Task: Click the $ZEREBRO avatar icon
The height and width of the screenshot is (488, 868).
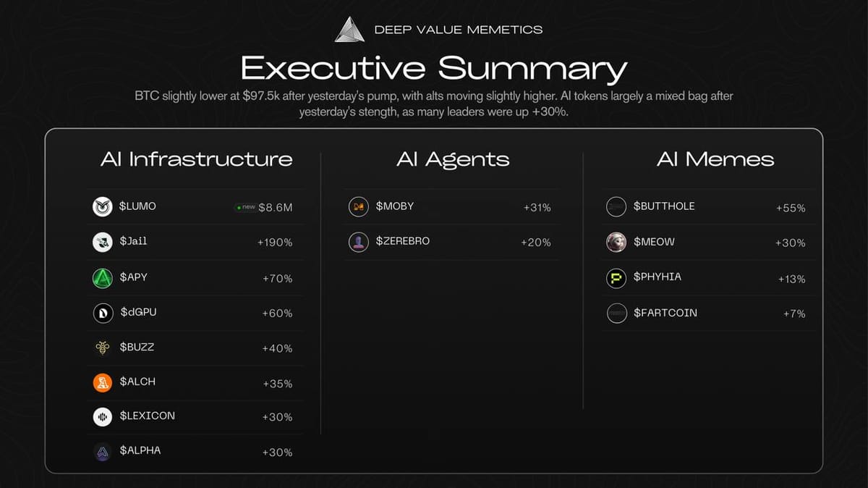Action: [x=359, y=242]
